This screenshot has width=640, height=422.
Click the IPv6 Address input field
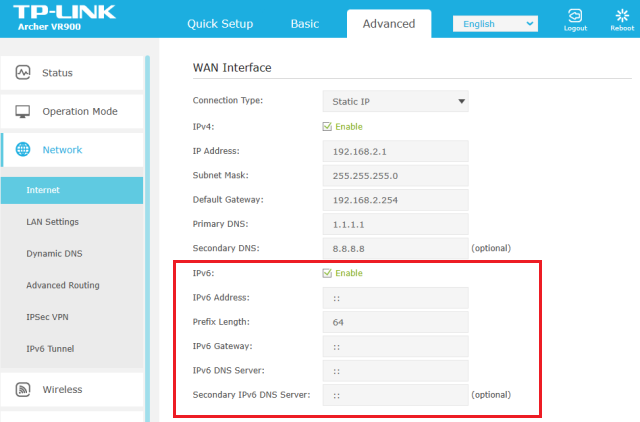click(x=395, y=298)
